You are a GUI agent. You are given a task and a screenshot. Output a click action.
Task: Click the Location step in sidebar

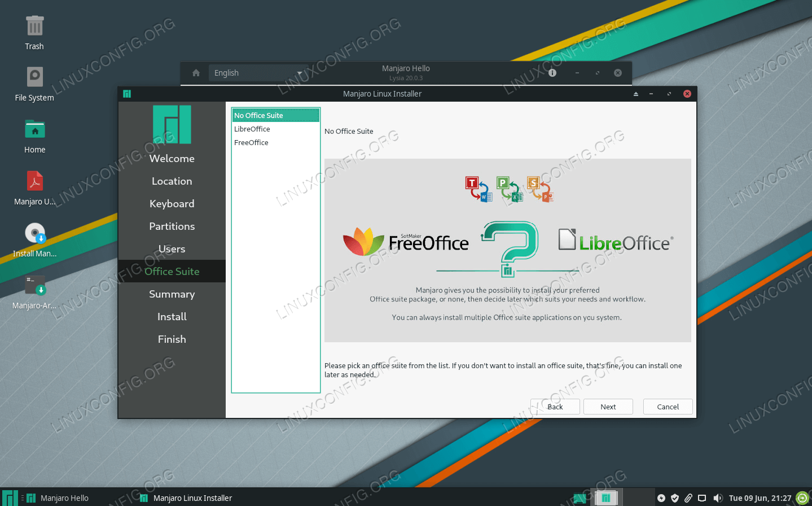pos(172,181)
